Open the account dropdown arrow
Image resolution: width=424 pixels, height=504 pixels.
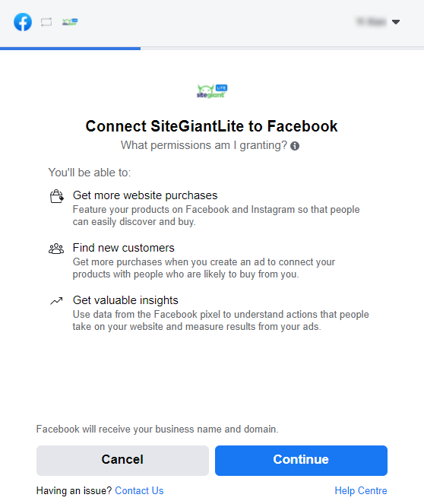tap(396, 22)
